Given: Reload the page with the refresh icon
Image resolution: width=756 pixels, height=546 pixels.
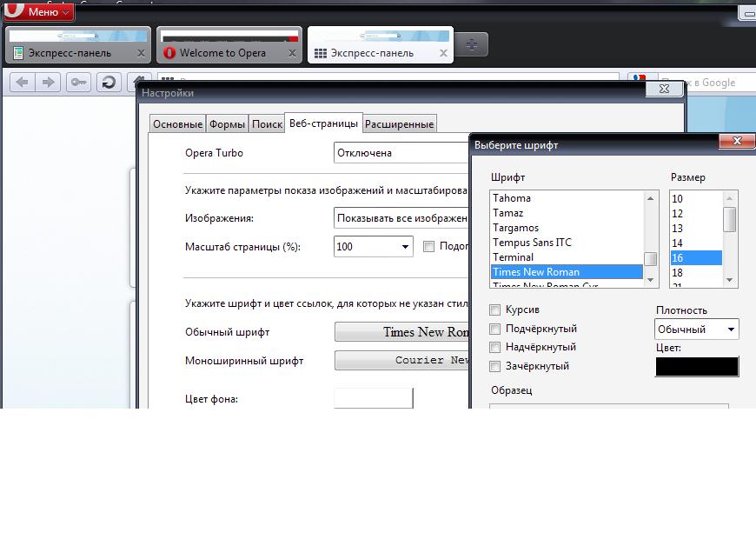Looking at the screenshot, I should (109, 83).
